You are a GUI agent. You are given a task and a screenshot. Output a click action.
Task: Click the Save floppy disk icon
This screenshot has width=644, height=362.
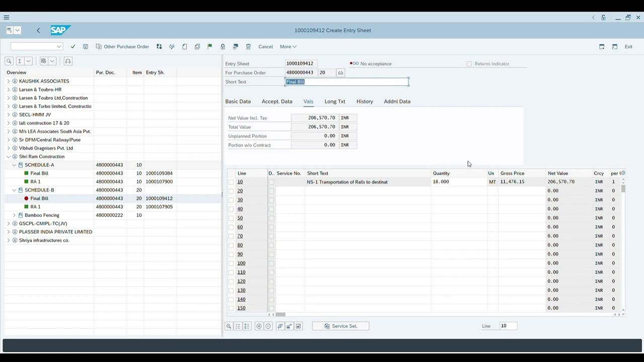point(86,46)
